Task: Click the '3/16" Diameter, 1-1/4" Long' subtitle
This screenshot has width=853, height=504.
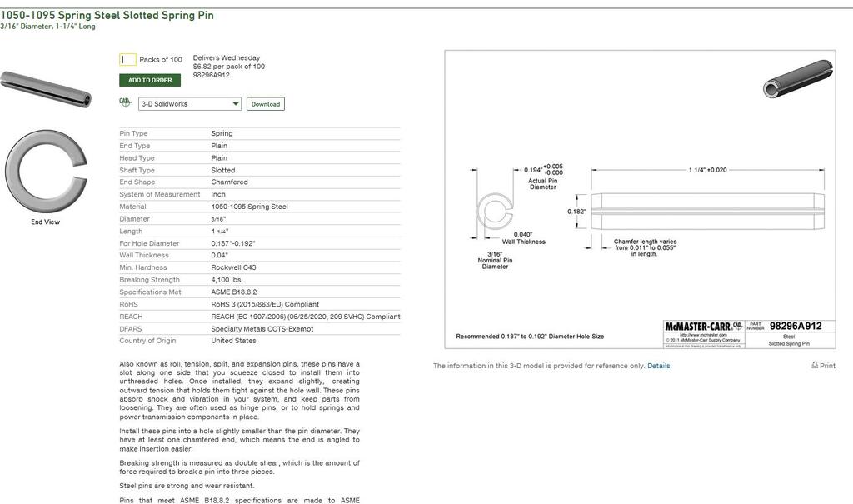Action: point(47,26)
